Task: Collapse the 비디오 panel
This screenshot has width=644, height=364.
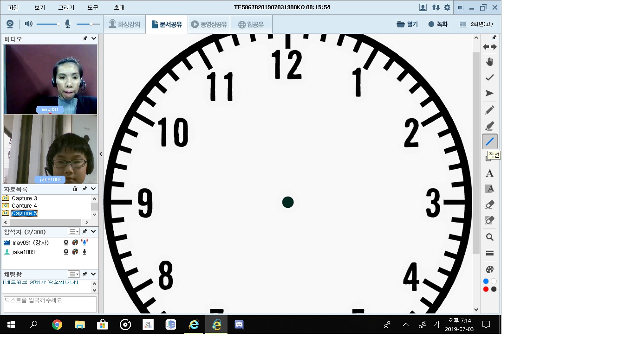Action: pyautogui.click(x=94, y=39)
